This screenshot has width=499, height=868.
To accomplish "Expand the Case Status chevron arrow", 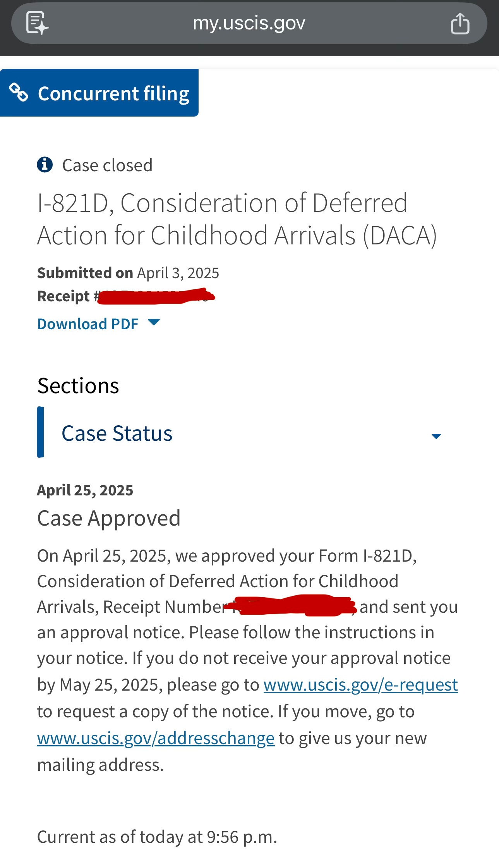I will point(436,436).
